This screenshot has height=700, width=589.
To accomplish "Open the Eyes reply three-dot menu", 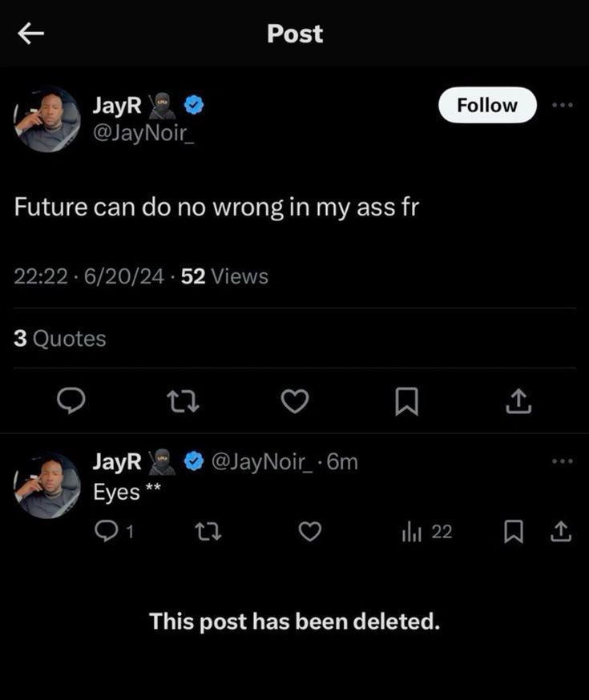I will click(563, 461).
